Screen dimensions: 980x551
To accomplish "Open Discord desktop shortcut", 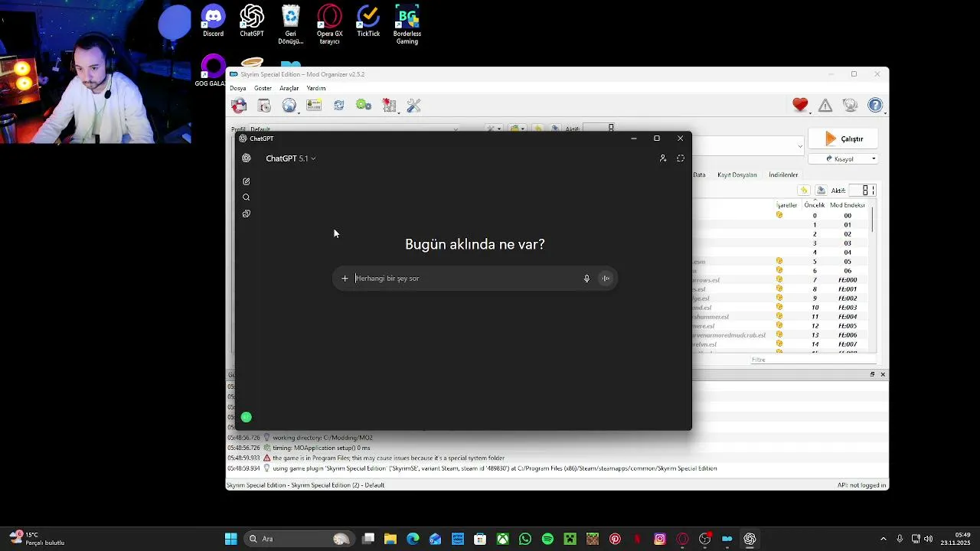I will click(213, 21).
